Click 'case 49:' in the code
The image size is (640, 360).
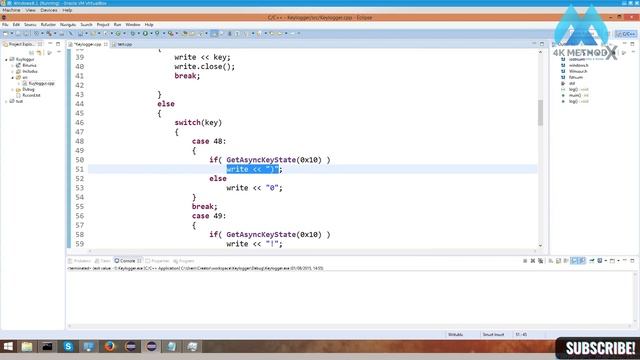coord(209,216)
